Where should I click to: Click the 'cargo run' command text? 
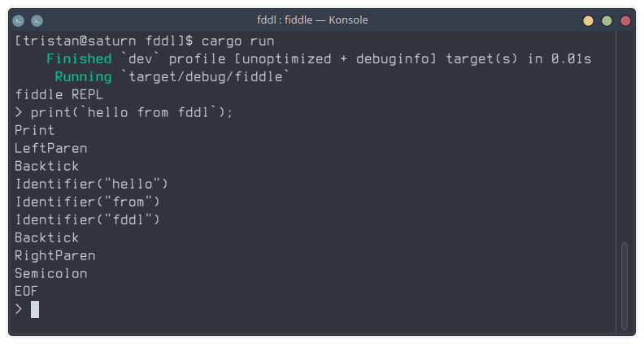(x=237, y=41)
